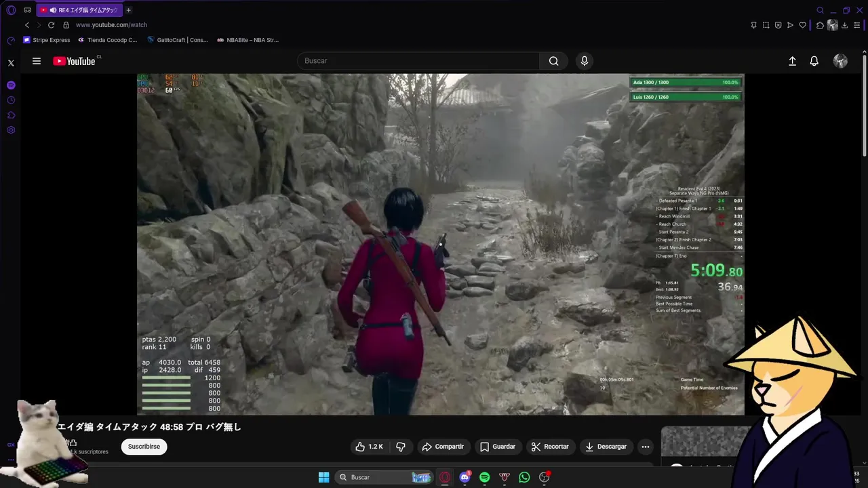Screen dimensions: 868x488
Task: Open WhatsApp from the taskbar
Action: (524, 477)
